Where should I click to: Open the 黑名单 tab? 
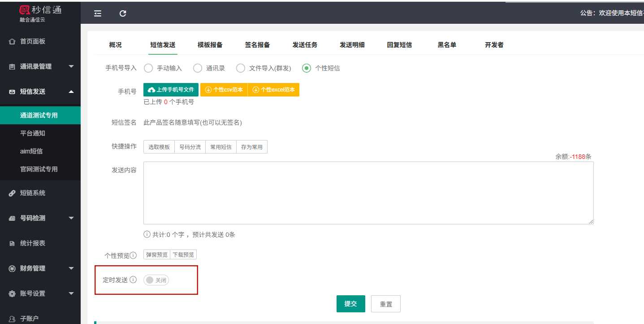[446, 44]
